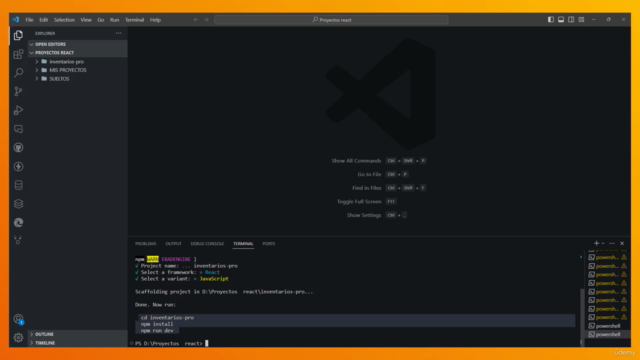
Task: Open the Edit menu
Action: coord(44,20)
